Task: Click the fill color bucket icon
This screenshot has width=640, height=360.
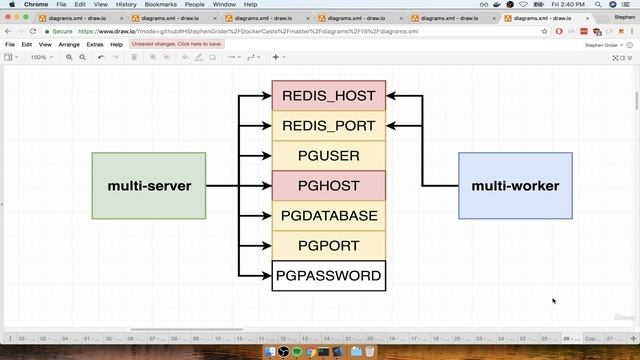Action: pyautogui.click(x=185, y=58)
